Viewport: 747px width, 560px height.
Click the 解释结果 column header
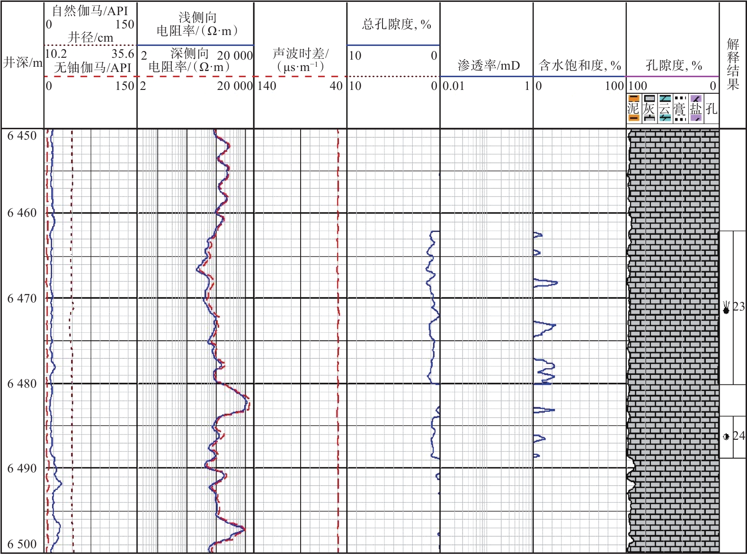(x=733, y=64)
